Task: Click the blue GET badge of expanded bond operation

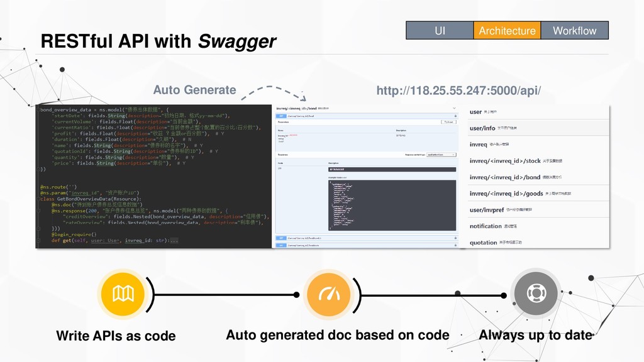Action: pyautogui.click(x=281, y=116)
